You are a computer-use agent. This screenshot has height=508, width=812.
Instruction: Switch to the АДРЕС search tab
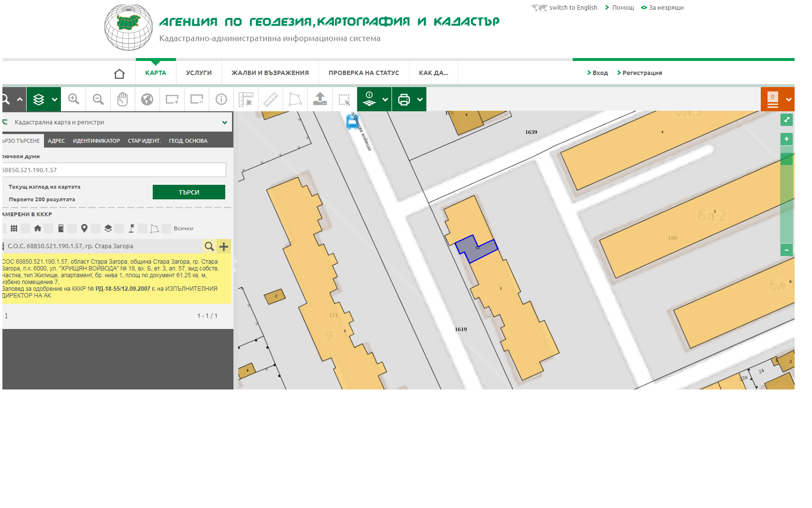click(56, 141)
